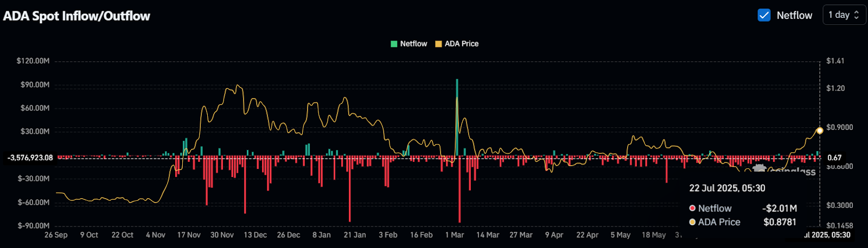Toggle the ADA Price legend series
Screen dimensions: 868x248
coord(457,44)
